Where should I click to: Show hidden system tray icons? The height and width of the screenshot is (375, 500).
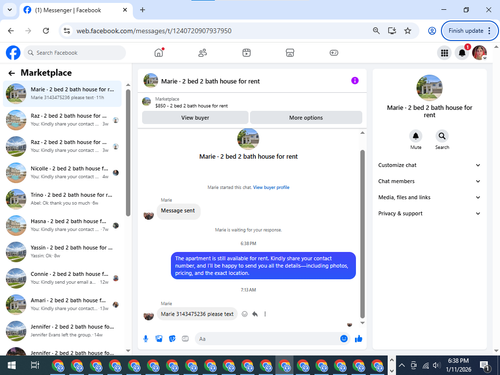(x=402, y=365)
